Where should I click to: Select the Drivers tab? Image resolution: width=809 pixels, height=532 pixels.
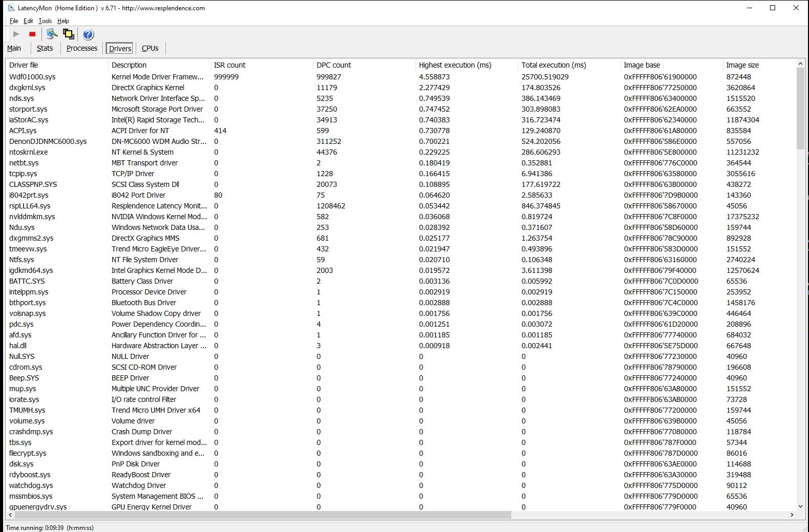pos(120,48)
